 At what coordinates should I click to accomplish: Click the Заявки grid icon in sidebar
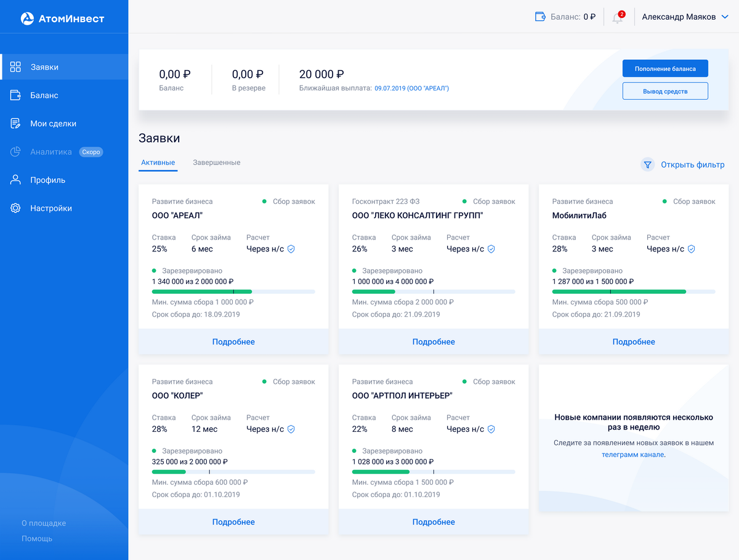coord(16,67)
